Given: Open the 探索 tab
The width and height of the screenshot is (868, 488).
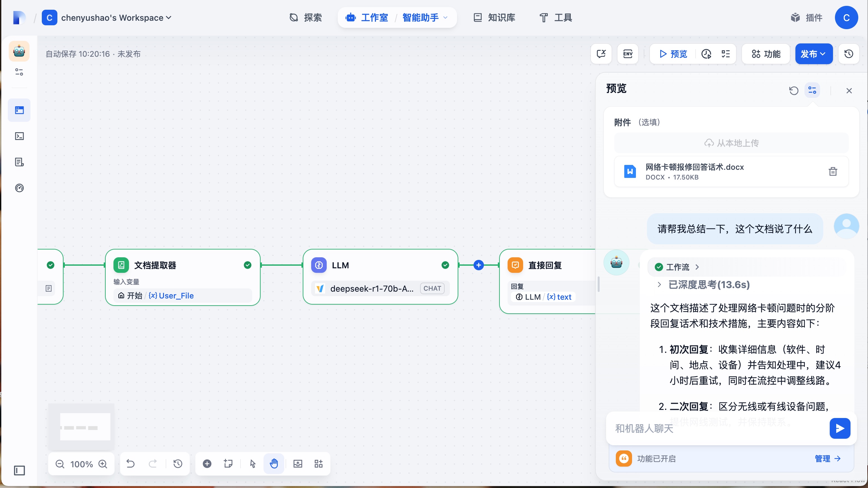Looking at the screenshot, I should pos(306,17).
